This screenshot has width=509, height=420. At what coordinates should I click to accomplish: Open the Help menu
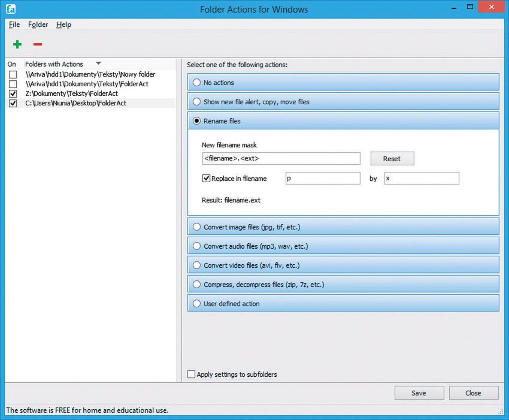pyautogui.click(x=63, y=25)
